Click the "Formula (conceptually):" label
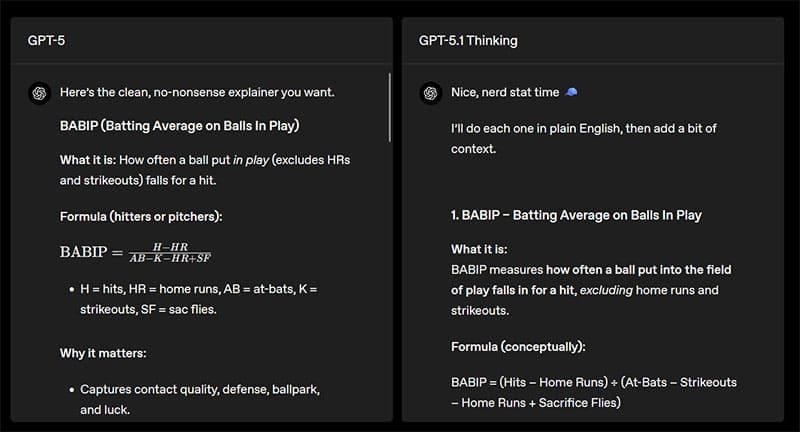Viewport: 800px width, 432px height. [517, 346]
